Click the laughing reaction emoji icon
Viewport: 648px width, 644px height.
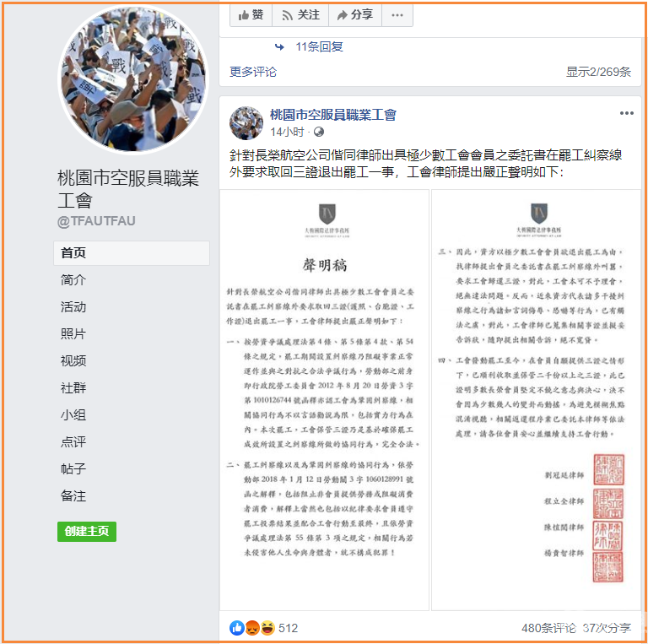267,628
